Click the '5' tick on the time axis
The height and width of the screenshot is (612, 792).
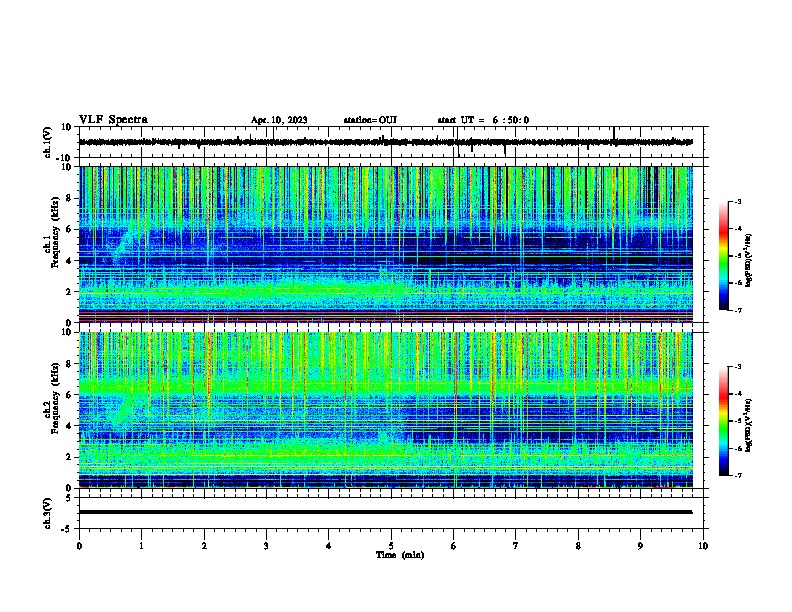coord(391,546)
